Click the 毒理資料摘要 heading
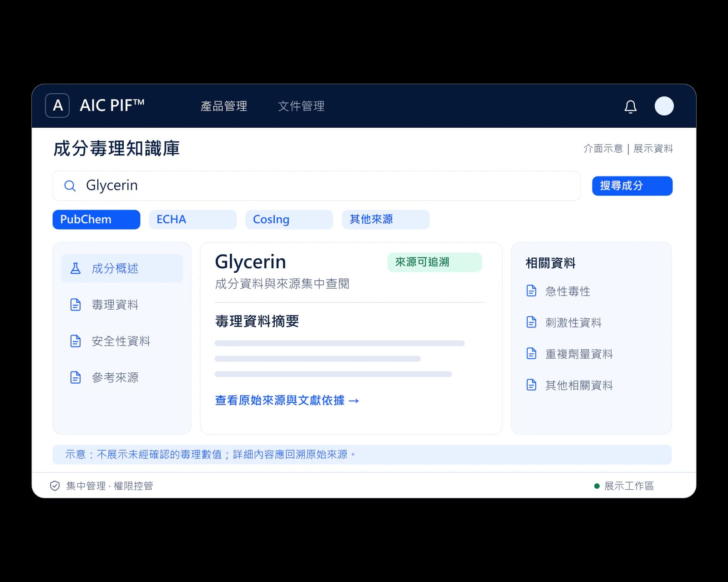Screen dimensions: 728x582 coord(257,321)
